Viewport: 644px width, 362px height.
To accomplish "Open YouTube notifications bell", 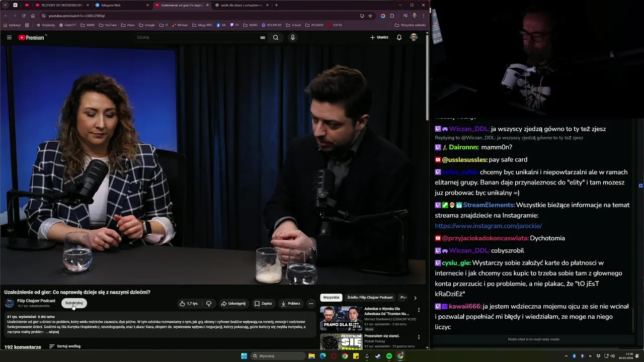I will (399, 37).
